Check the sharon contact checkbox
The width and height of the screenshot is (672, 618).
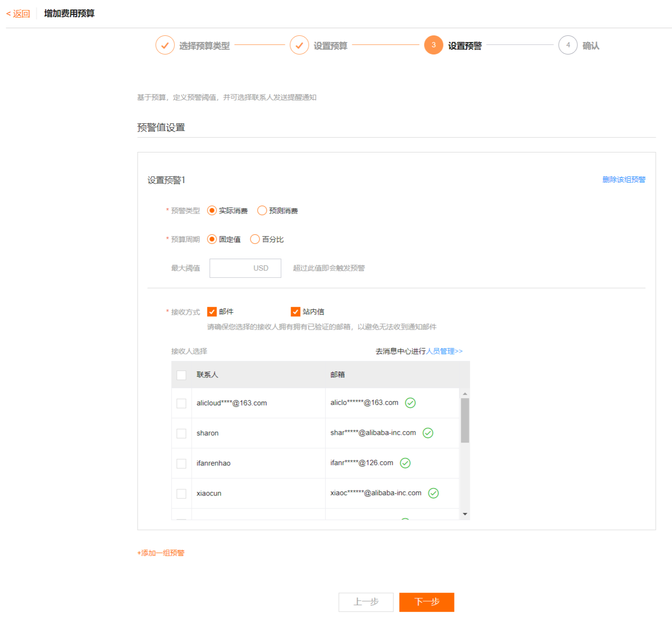click(x=181, y=434)
